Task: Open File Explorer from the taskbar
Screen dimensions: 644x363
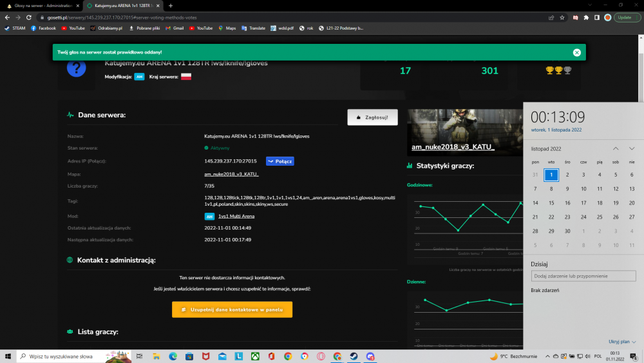Action: (x=156, y=357)
